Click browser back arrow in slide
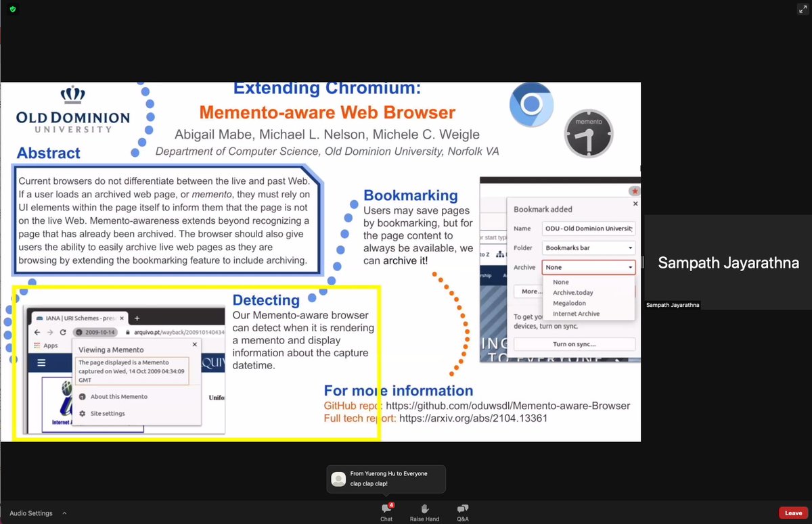 pyautogui.click(x=37, y=332)
